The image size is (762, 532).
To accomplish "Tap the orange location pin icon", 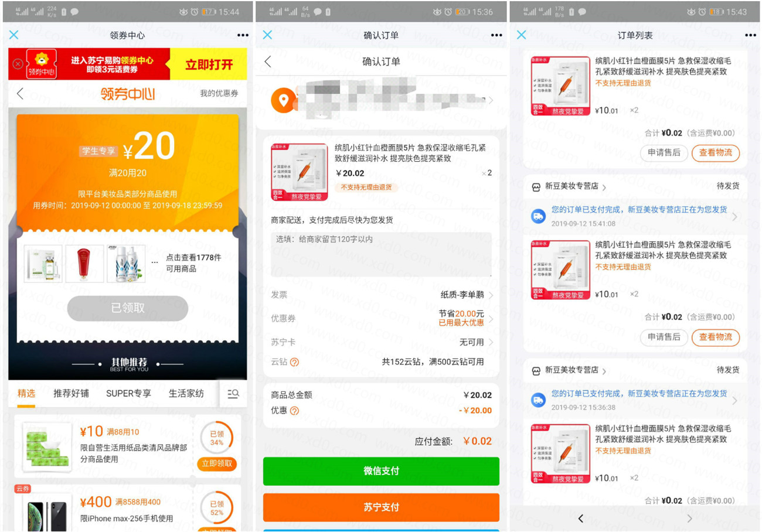I will [283, 101].
